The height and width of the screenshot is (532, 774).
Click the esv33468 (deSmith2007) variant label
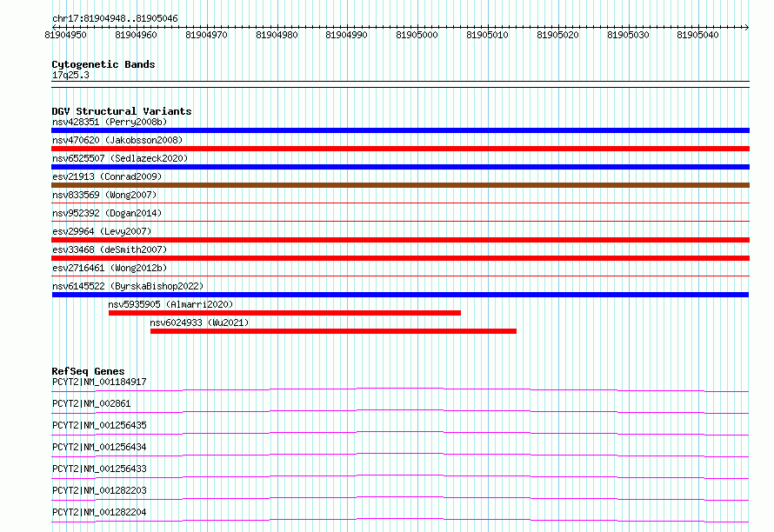[x=110, y=249]
